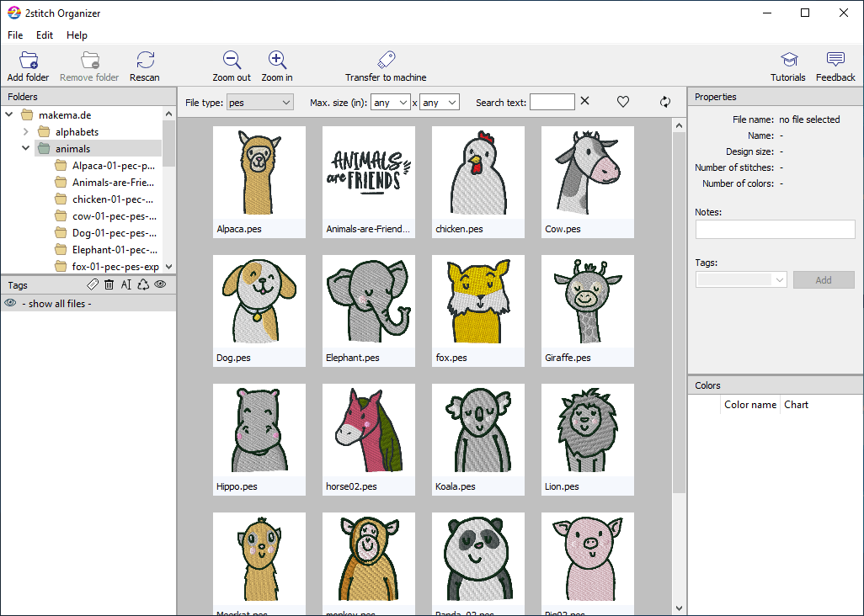Select the Dog-01-pec-pes folder
Image resolution: width=864 pixels, height=616 pixels.
pos(114,233)
